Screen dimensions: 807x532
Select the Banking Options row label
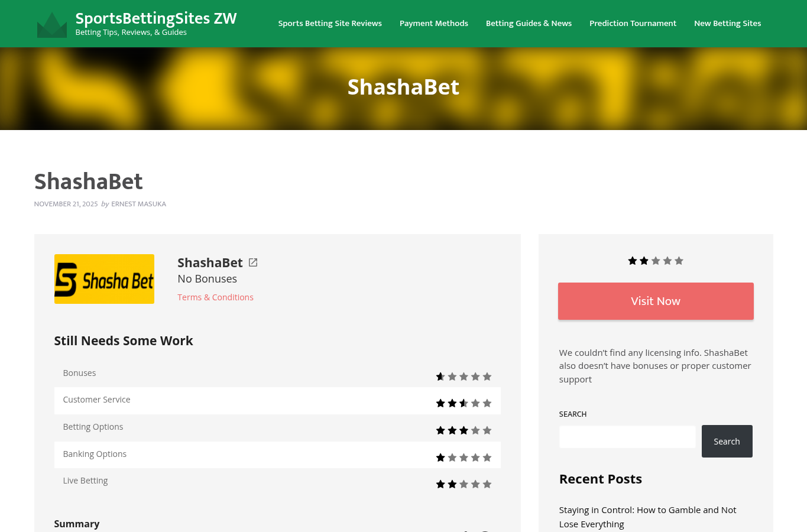coord(95,454)
